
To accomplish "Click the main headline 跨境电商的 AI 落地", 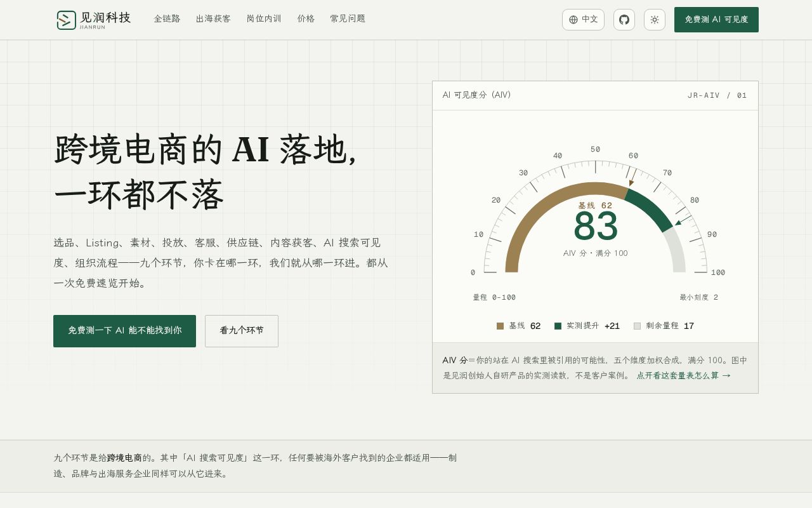I will tap(206, 150).
